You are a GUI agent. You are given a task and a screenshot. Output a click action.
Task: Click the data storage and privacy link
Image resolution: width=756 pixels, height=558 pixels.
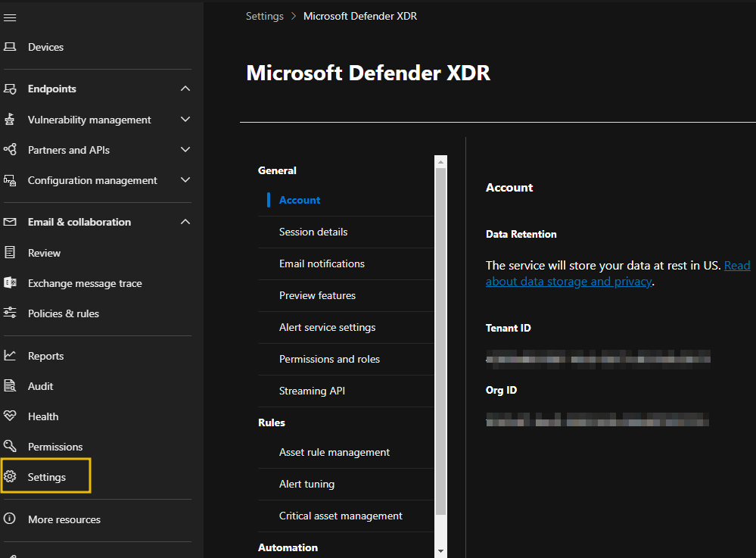point(568,281)
